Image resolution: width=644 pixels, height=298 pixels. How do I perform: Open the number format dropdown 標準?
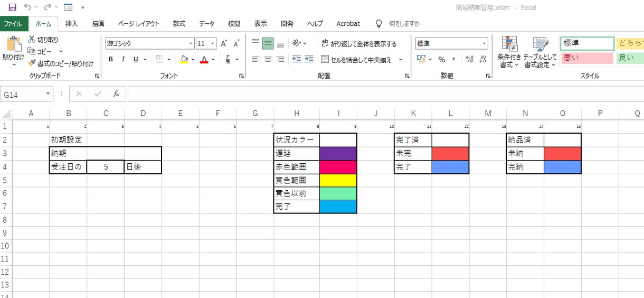(484, 44)
